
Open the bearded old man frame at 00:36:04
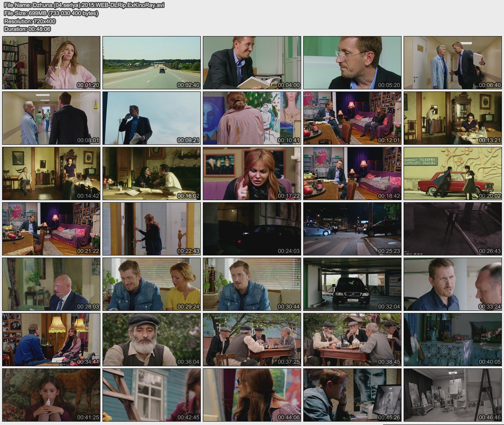click(x=152, y=339)
